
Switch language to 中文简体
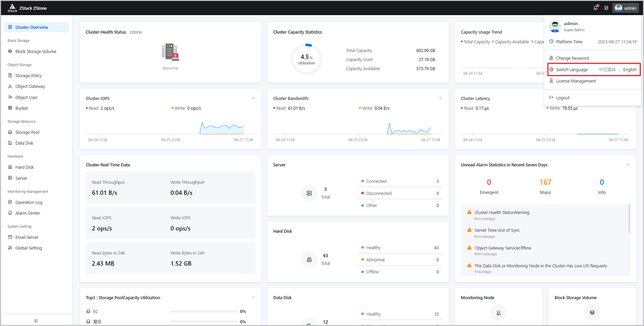607,70
